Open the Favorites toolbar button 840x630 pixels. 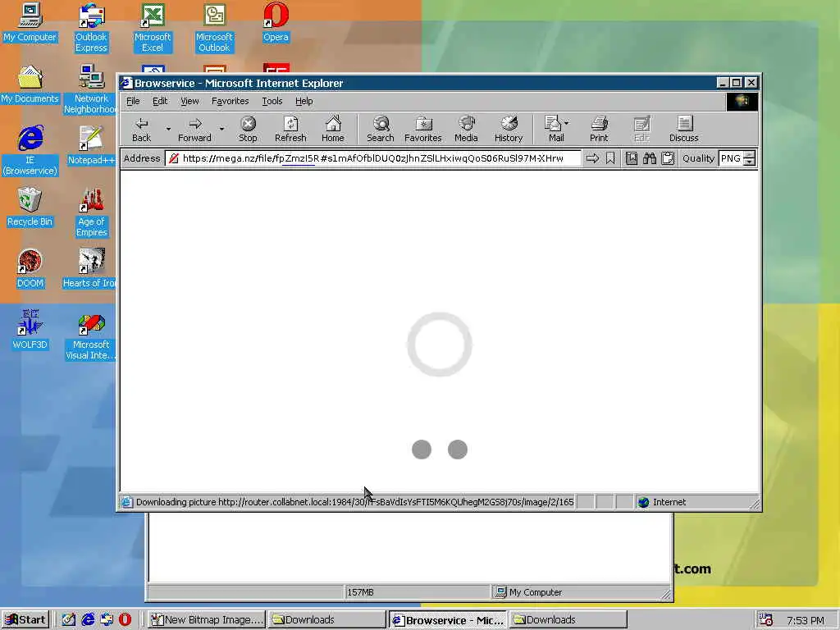tap(422, 129)
